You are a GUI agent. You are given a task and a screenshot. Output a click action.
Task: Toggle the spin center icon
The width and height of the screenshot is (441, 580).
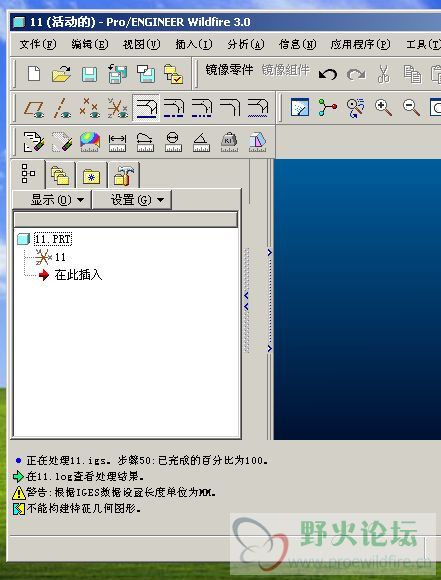pyautogui.click(x=327, y=108)
